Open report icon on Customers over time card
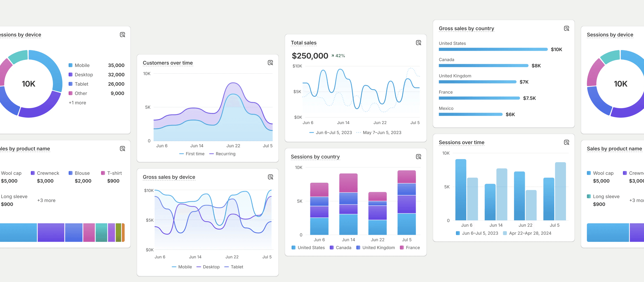This screenshot has width=644, height=282. pyautogui.click(x=270, y=63)
